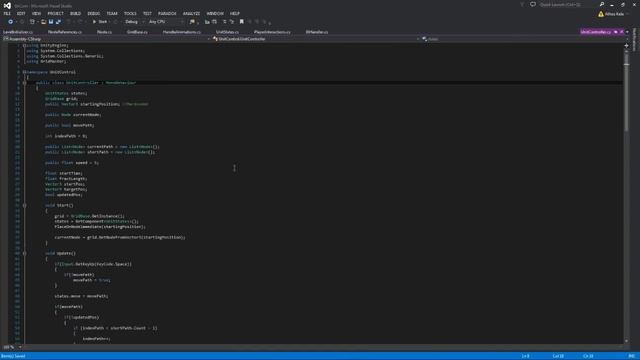Click the Open File toolbar icon

click(x=43, y=22)
